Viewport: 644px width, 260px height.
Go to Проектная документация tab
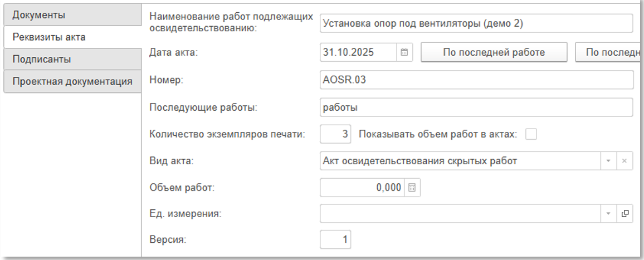click(71, 81)
